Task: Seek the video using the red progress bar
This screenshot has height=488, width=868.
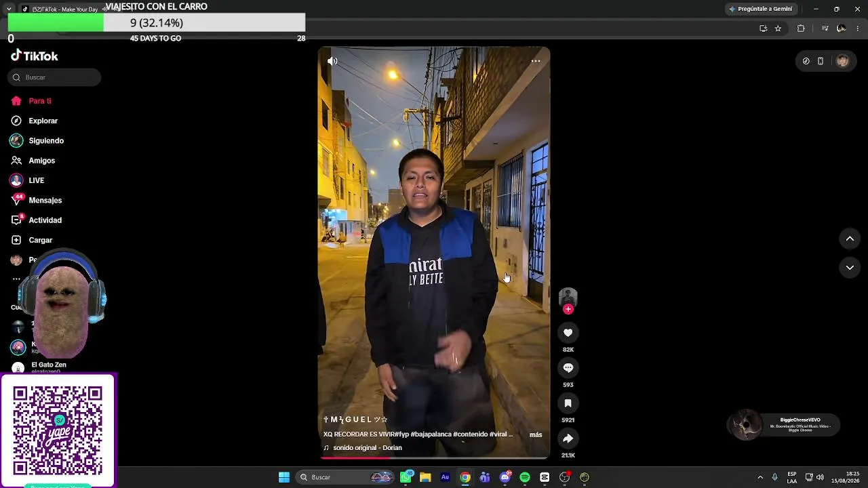Action: 434,457
